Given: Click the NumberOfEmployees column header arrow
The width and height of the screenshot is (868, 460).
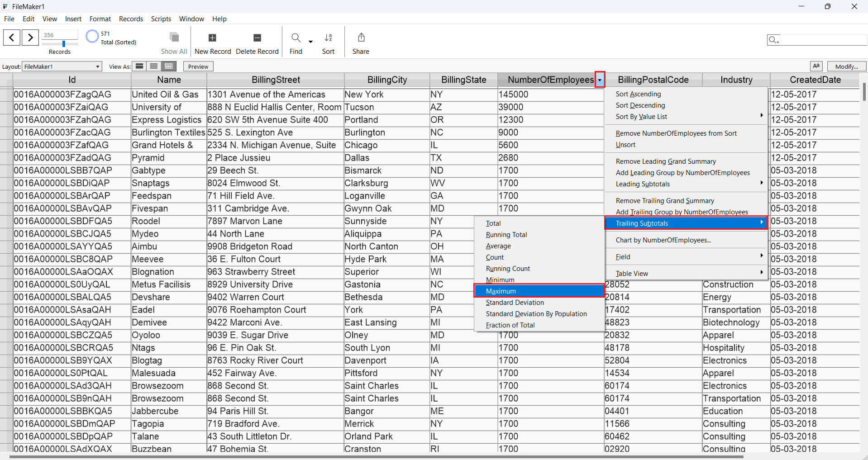Looking at the screenshot, I should [x=600, y=80].
